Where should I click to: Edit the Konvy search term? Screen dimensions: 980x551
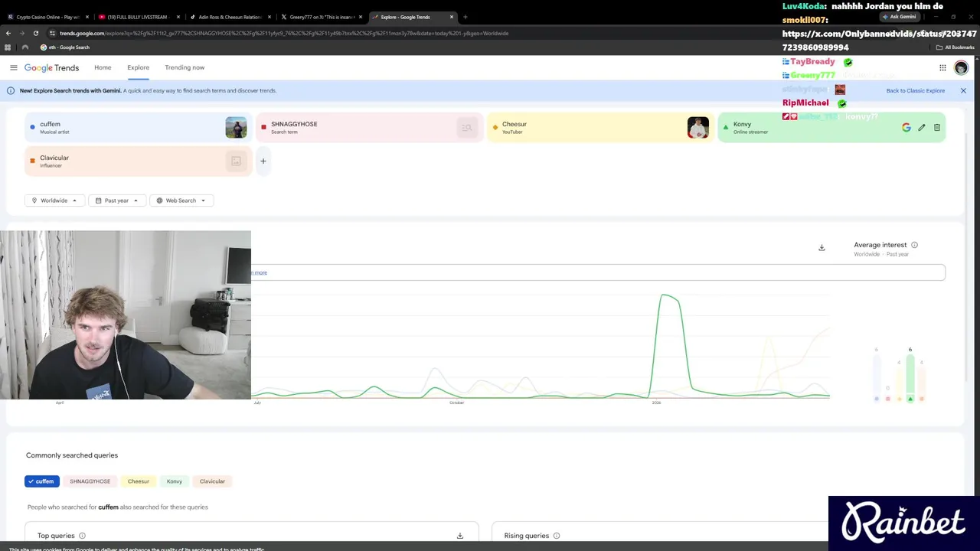click(x=922, y=128)
